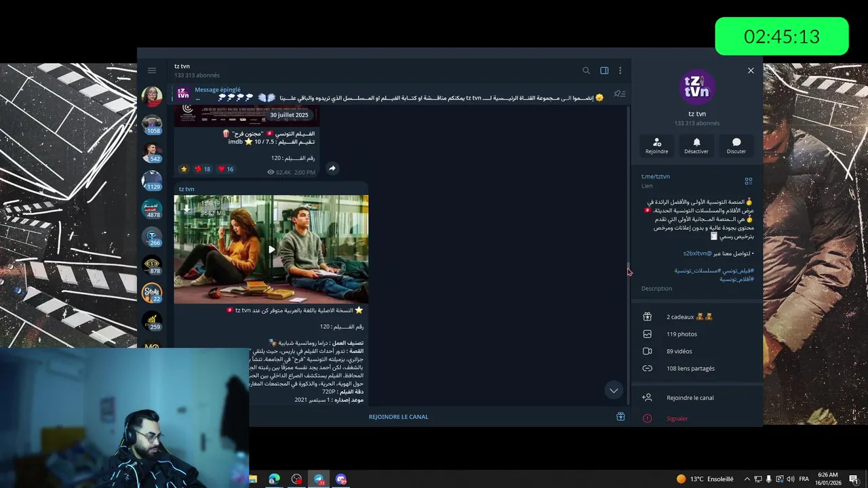The width and height of the screenshot is (868, 488).
Task: Open the sidebar chat with 1129 unread
Action: coord(152,181)
